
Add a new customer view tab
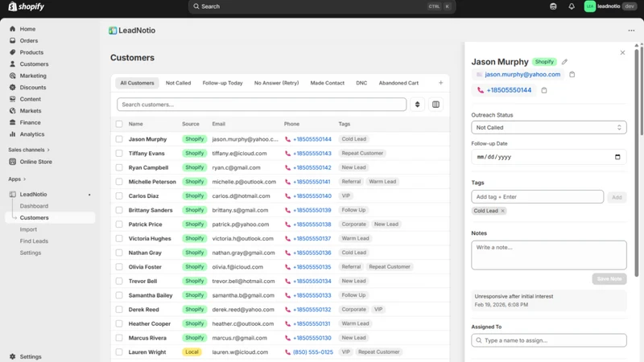click(x=440, y=83)
